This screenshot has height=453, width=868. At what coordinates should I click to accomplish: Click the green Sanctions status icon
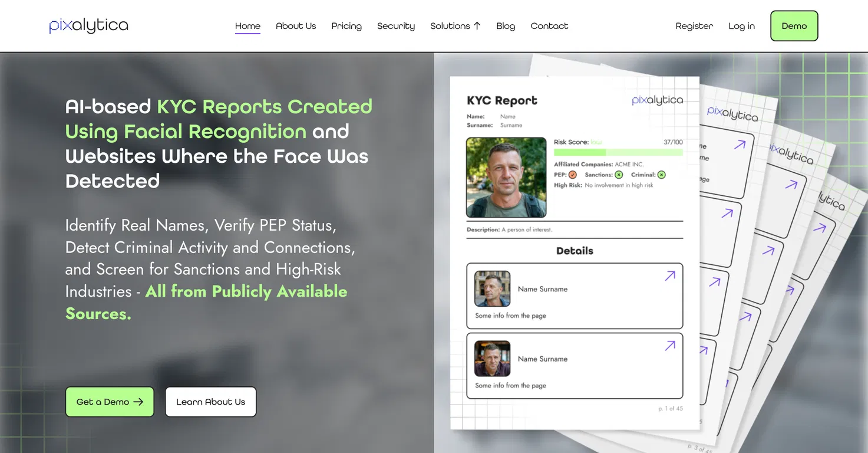click(619, 175)
